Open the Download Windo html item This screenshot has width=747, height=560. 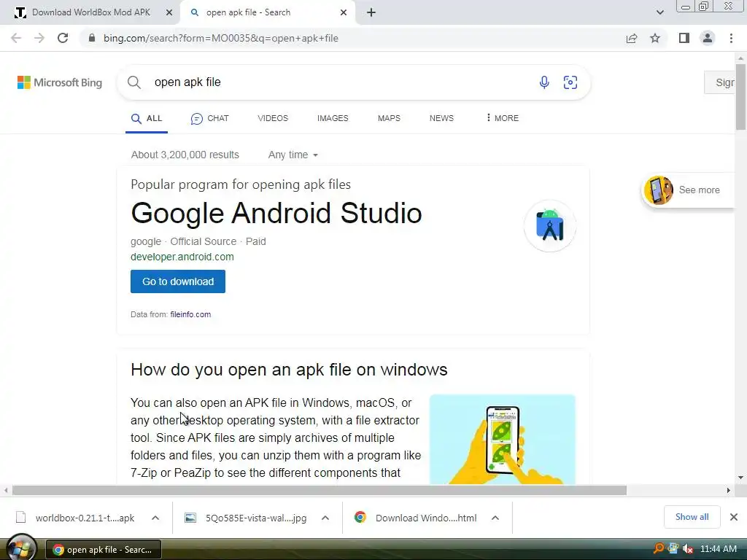coord(415,518)
